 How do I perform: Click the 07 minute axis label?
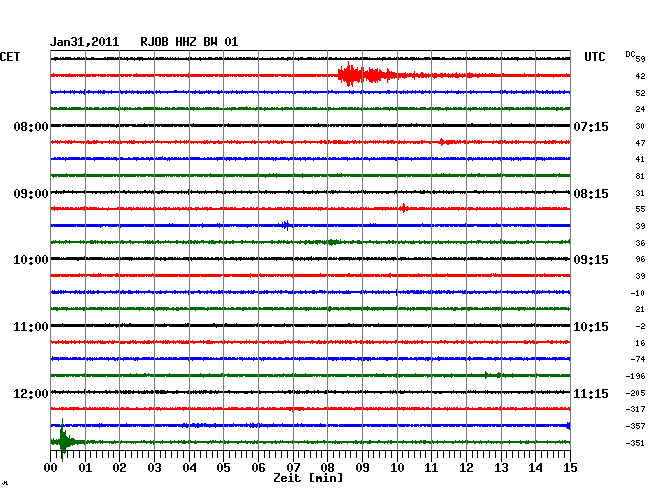pos(293,468)
